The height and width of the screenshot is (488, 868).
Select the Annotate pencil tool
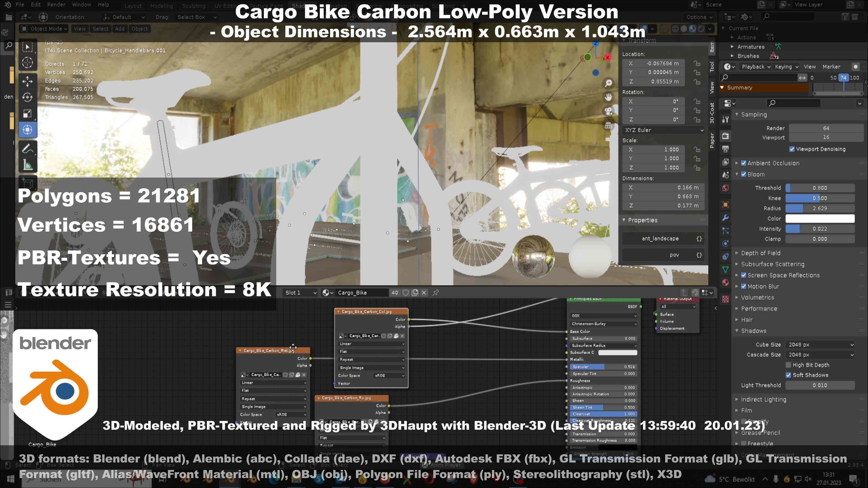[28, 148]
